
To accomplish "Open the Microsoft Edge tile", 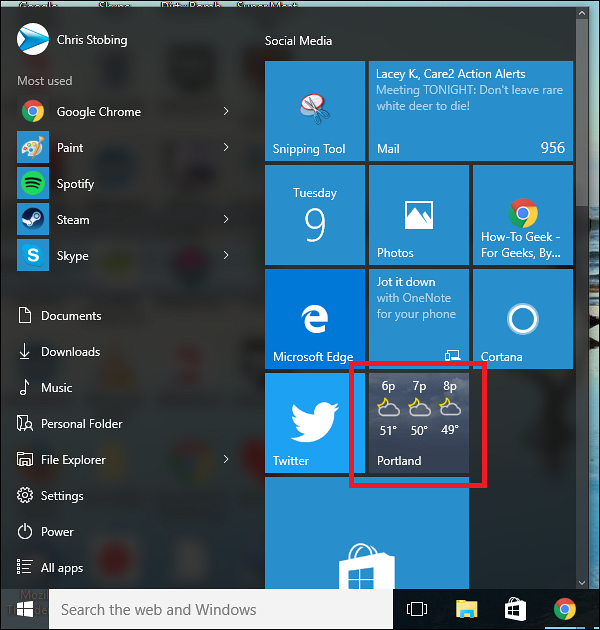I will pyautogui.click(x=314, y=318).
